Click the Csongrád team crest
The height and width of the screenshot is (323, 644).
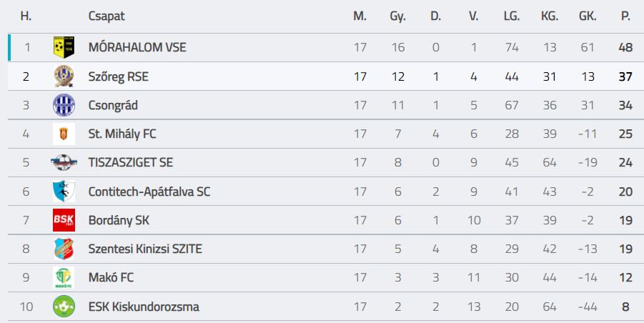[64, 105]
